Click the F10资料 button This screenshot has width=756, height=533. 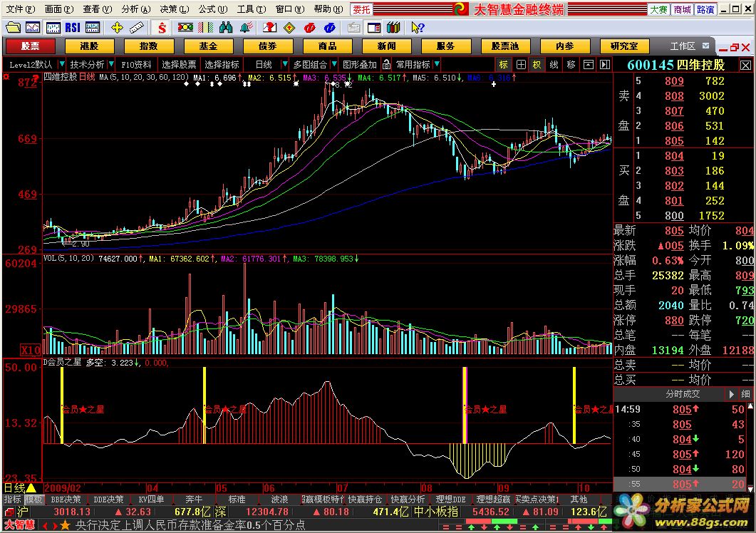click(136, 64)
